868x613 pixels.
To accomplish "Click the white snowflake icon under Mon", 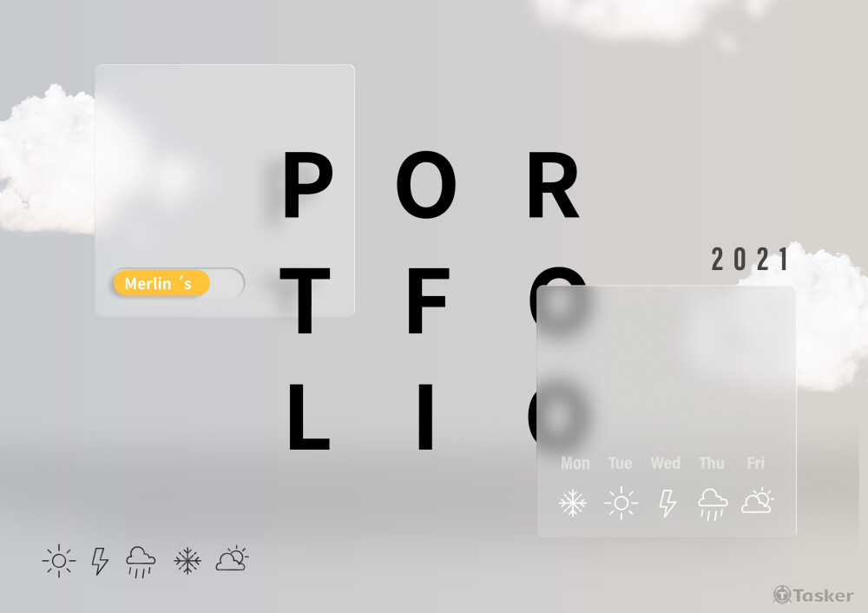I will 572,503.
